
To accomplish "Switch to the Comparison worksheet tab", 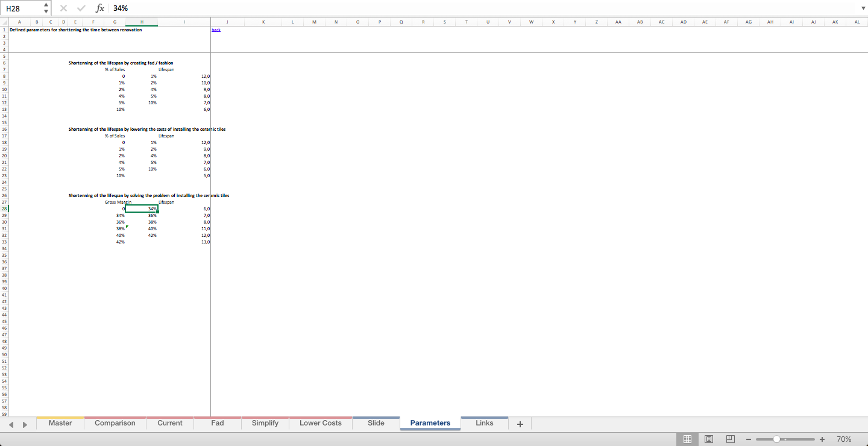I will tap(115, 423).
